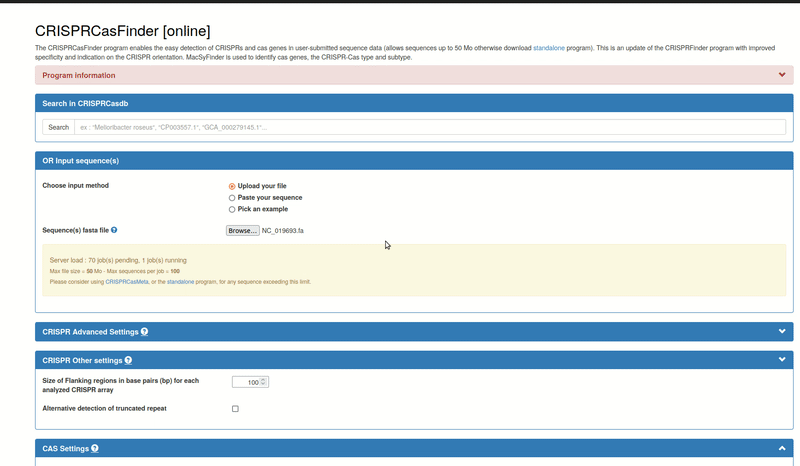Enable Alternative detection of truncated repeat checkbox
The height and width of the screenshot is (466, 800).
pyautogui.click(x=235, y=409)
